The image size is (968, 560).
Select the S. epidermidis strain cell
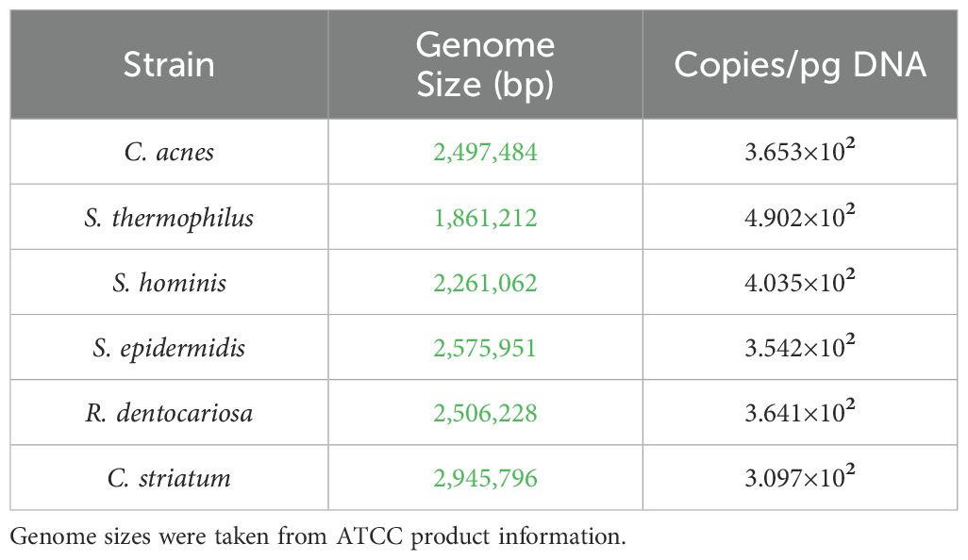click(x=169, y=348)
